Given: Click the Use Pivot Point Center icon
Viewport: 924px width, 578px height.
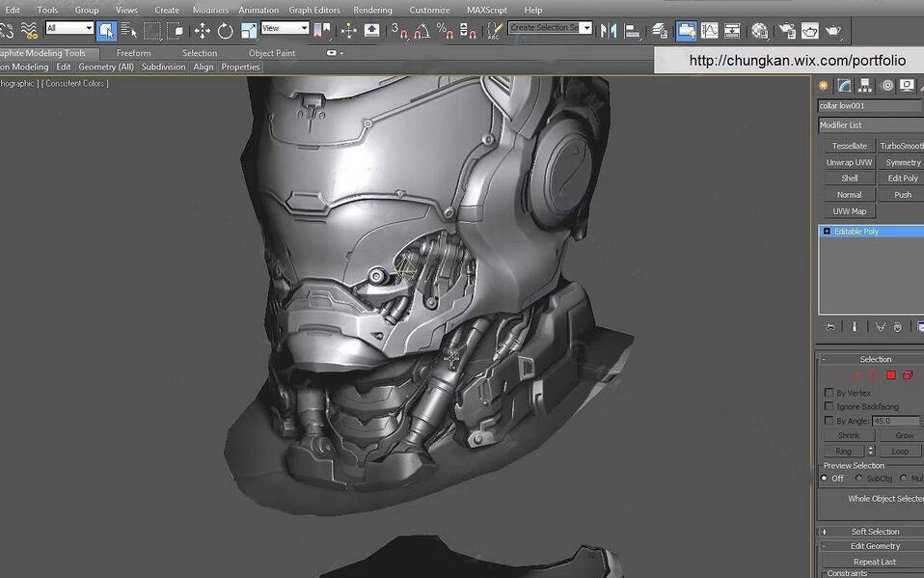Looking at the screenshot, I should point(322,31).
